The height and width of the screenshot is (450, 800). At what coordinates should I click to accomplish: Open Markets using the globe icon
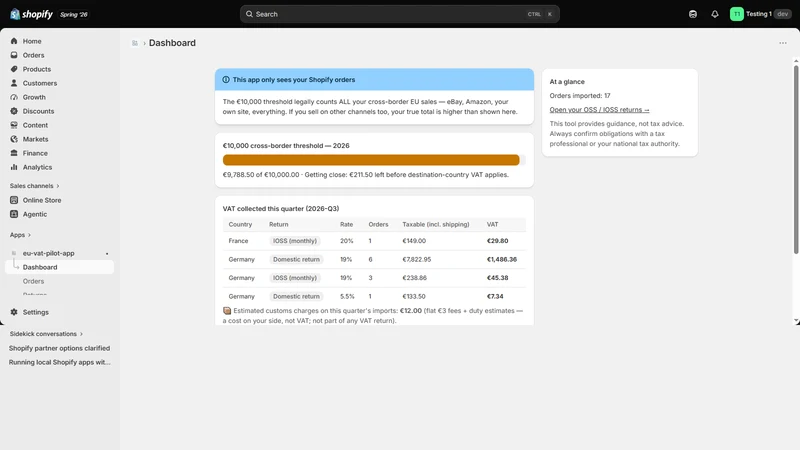point(14,139)
